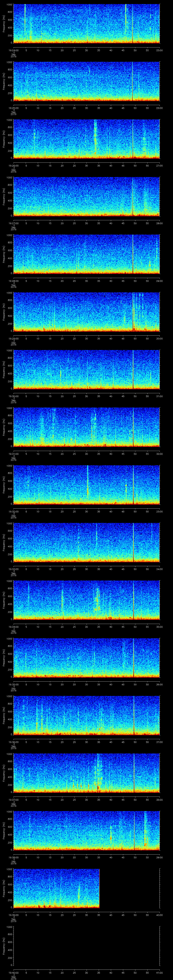Screen dimensions: 173x980
Task: Click the 19:37:00 start time label
Action: click(x=13, y=800)
